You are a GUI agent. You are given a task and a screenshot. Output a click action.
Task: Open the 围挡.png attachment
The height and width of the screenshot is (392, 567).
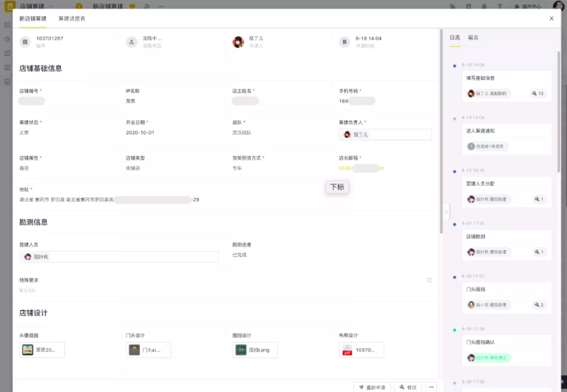coord(255,350)
